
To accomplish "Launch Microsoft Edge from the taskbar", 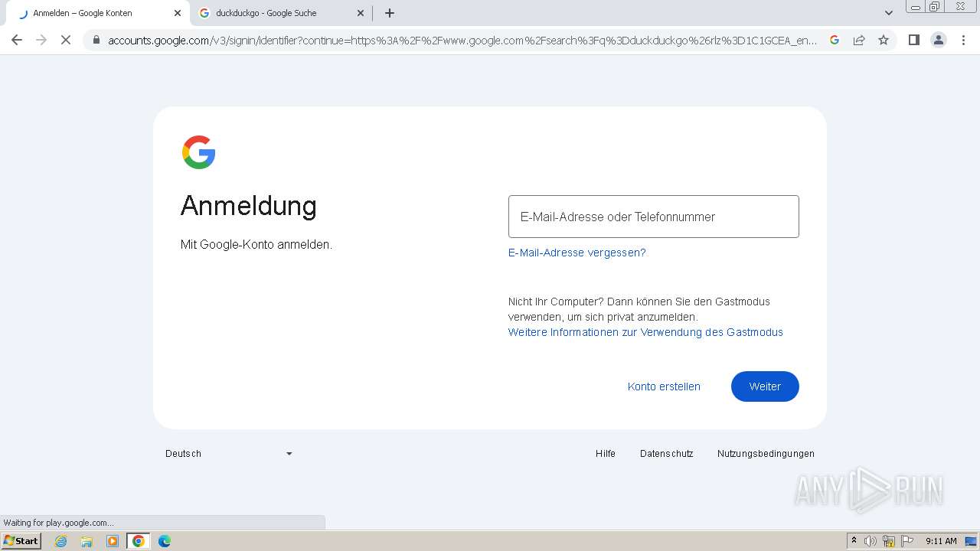I will [165, 541].
